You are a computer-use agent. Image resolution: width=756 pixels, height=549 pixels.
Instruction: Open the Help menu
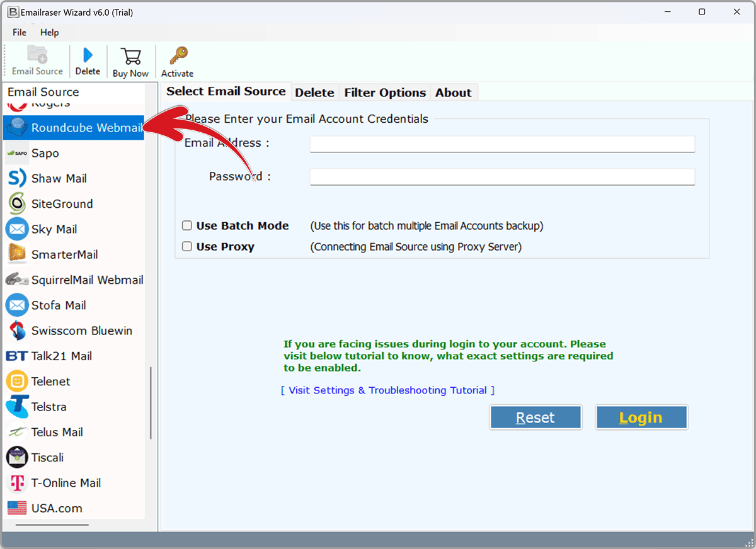tap(50, 33)
